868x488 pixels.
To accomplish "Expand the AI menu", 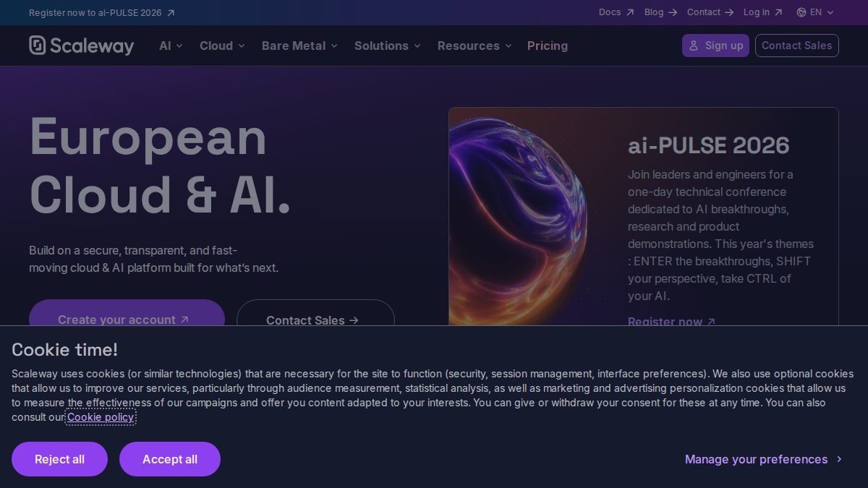I will [171, 46].
